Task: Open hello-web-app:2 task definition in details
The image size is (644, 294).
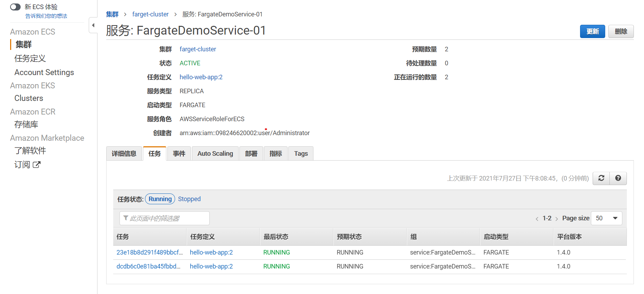Action: click(x=201, y=77)
